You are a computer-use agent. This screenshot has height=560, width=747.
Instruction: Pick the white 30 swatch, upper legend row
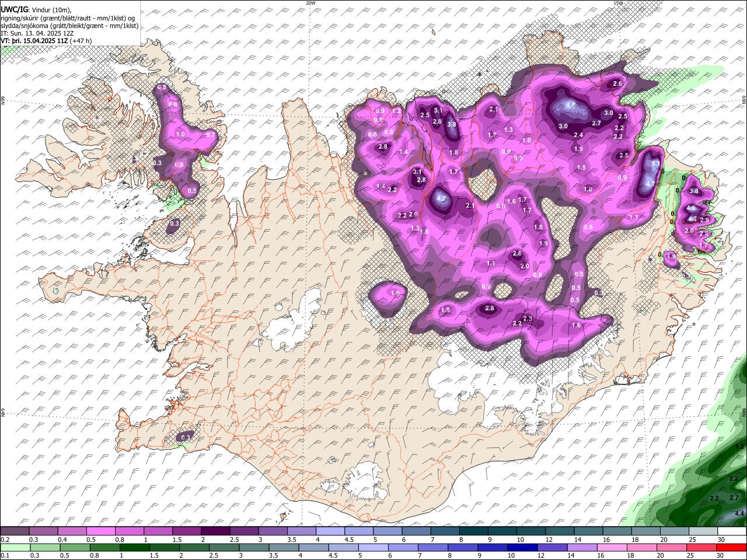pos(732,531)
